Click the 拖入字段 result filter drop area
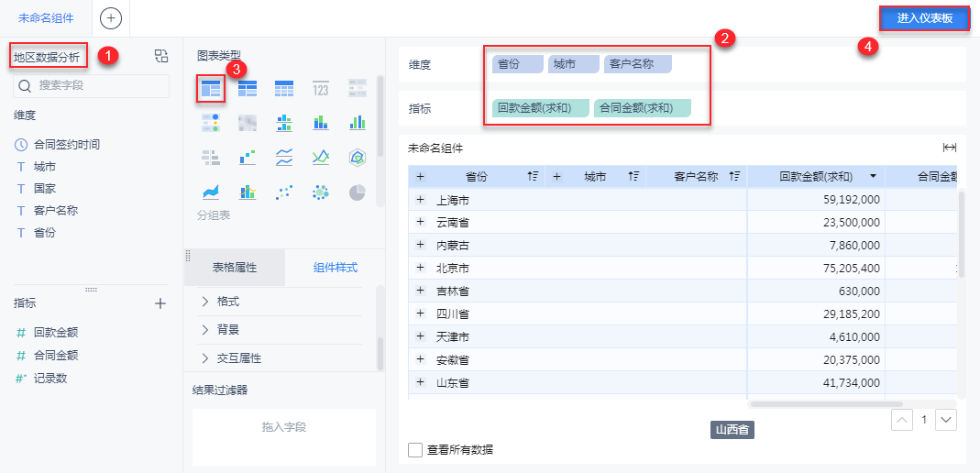 (x=284, y=436)
